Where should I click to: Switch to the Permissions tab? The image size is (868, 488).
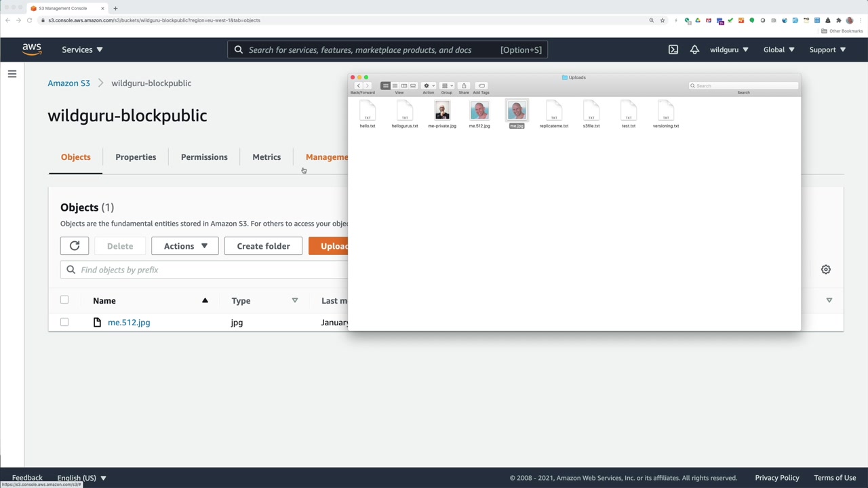point(204,157)
